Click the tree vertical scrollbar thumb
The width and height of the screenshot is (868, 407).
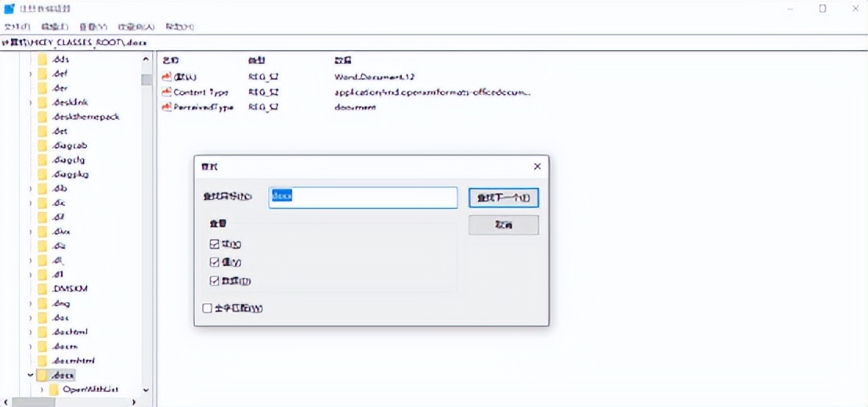point(146,80)
